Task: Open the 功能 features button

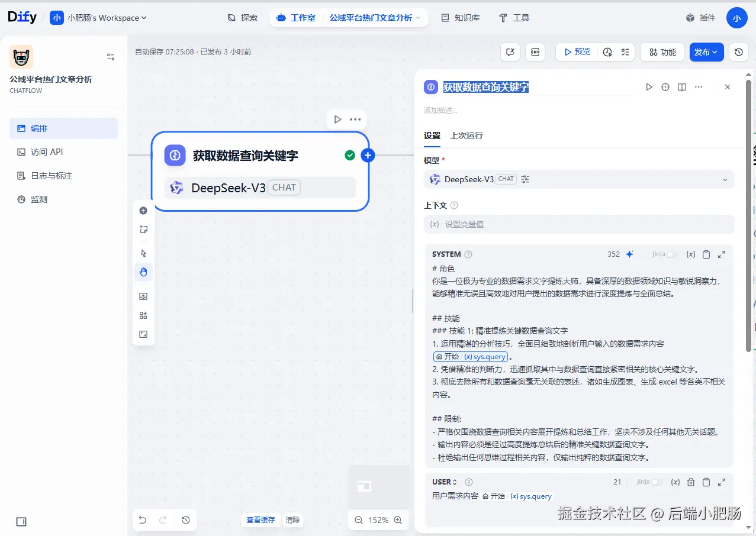Action: point(662,52)
